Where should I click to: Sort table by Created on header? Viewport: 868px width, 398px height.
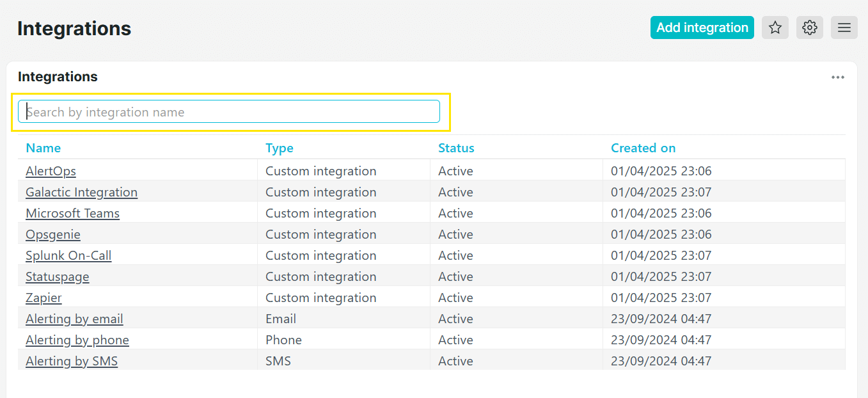643,148
